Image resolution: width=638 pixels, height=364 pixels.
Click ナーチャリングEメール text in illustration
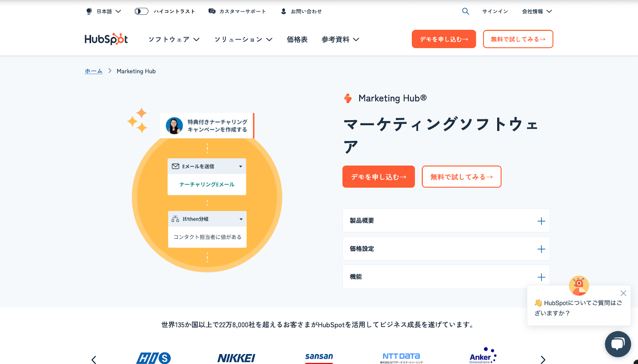click(207, 184)
